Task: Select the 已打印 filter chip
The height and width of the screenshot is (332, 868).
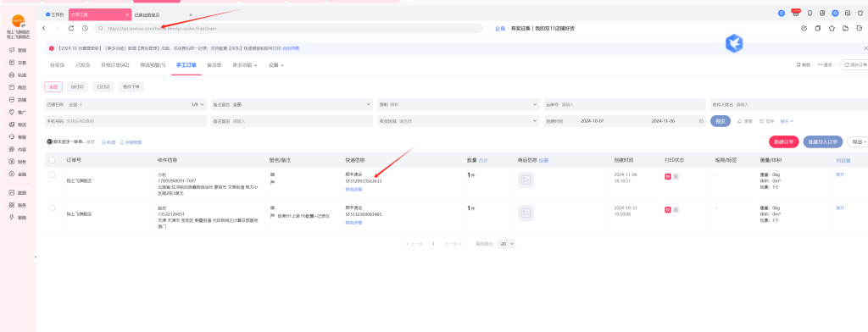Action: (103, 87)
